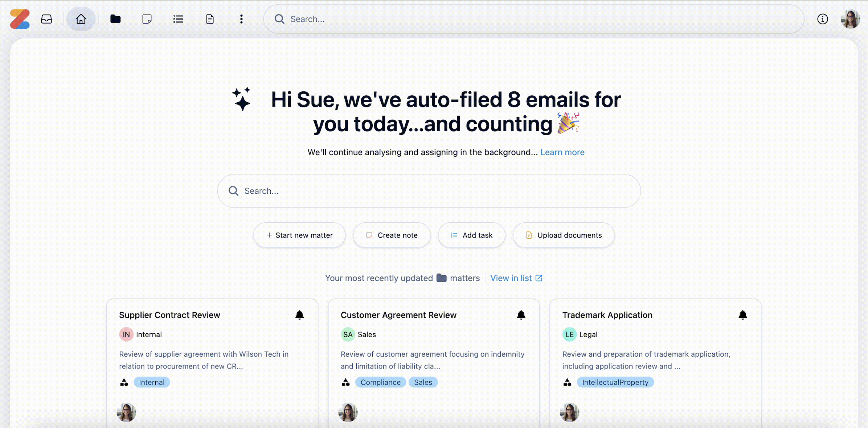Click the home icon in navigation

click(x=81, y=19)
